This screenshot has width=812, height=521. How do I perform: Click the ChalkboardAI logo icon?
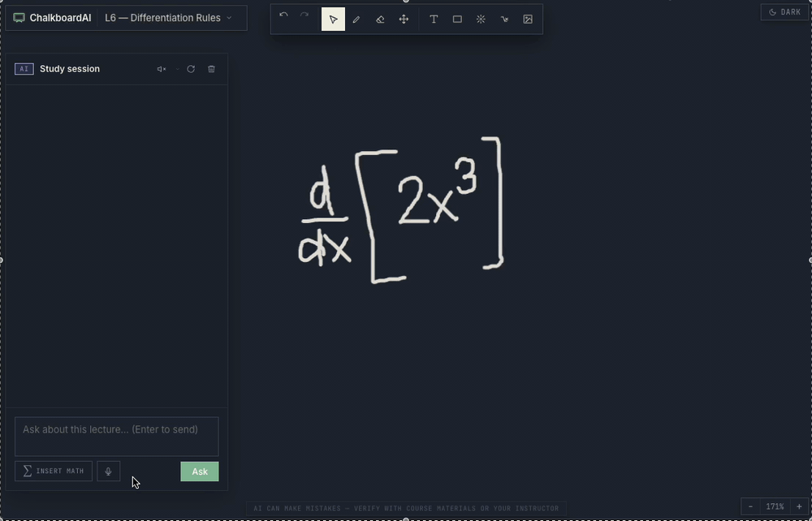[x=19, y=18]
